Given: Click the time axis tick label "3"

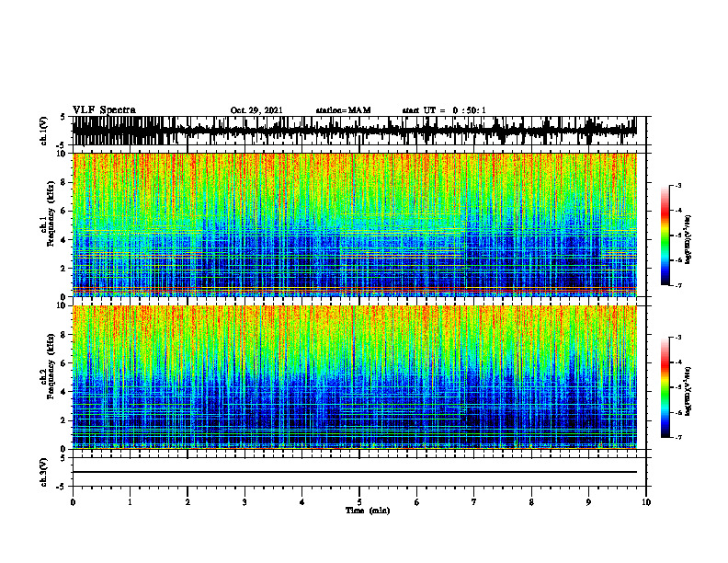Looking at the screenshot, I should pos(245,502).
